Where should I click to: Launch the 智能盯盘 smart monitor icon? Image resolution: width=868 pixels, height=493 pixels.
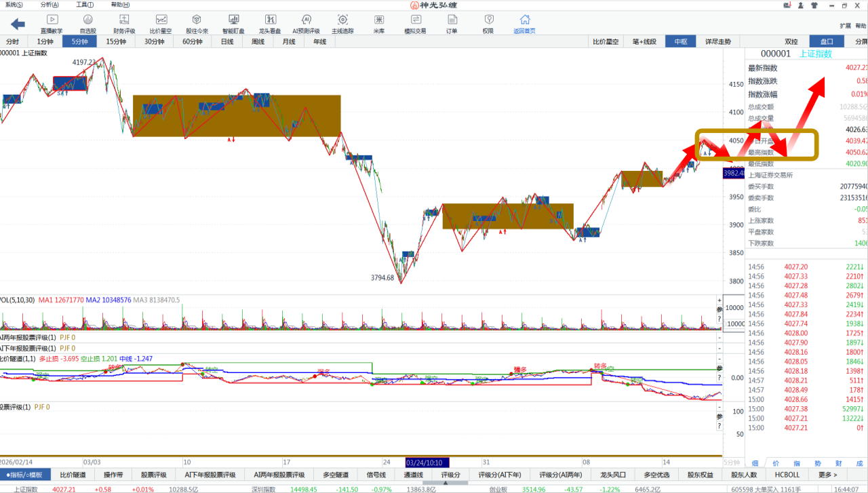(234, 24)
